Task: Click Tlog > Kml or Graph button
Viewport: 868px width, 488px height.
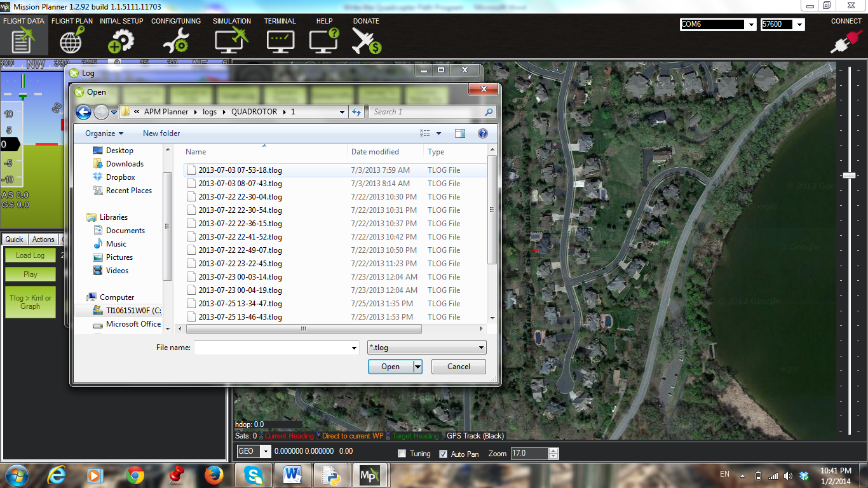Action: coord(30,302)
